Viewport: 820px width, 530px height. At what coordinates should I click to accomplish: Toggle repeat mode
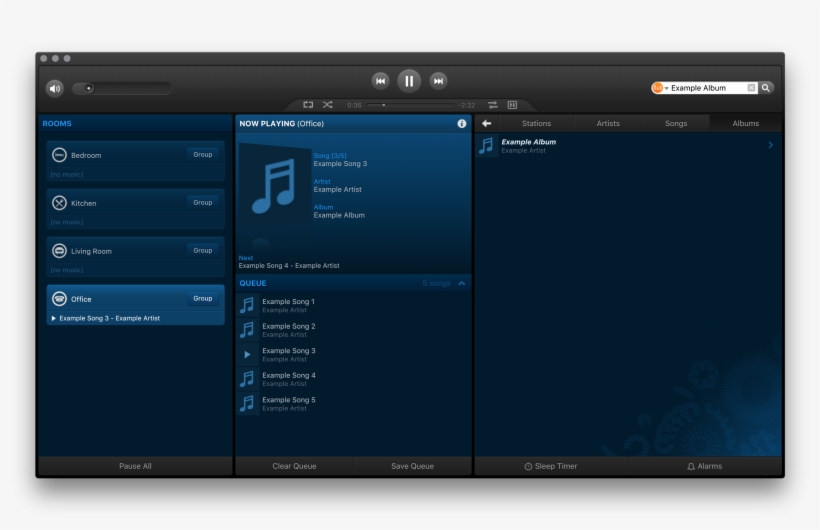pyautogui.click(x=308, y=105)
